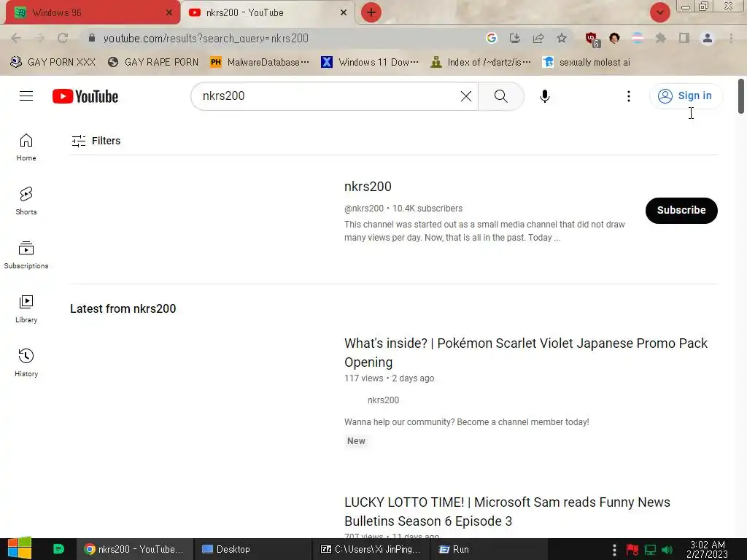Open the MalwareDatabase bookmark
The width and height of the screenshot is (747, 560).
260,63
